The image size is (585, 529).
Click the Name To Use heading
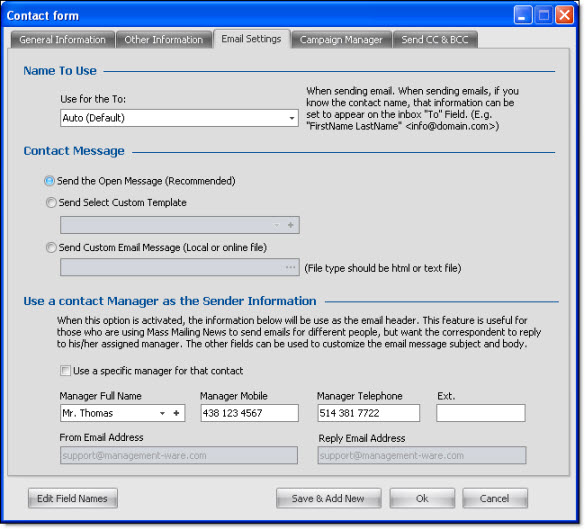coord(60,71)
